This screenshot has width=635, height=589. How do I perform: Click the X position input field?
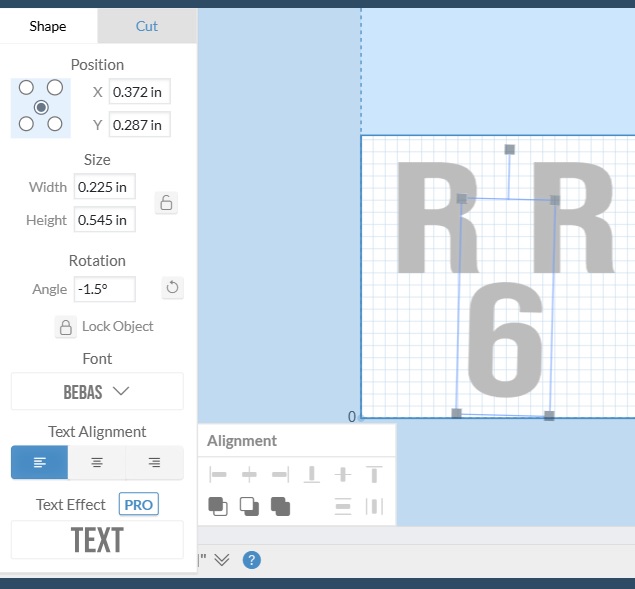139,92
